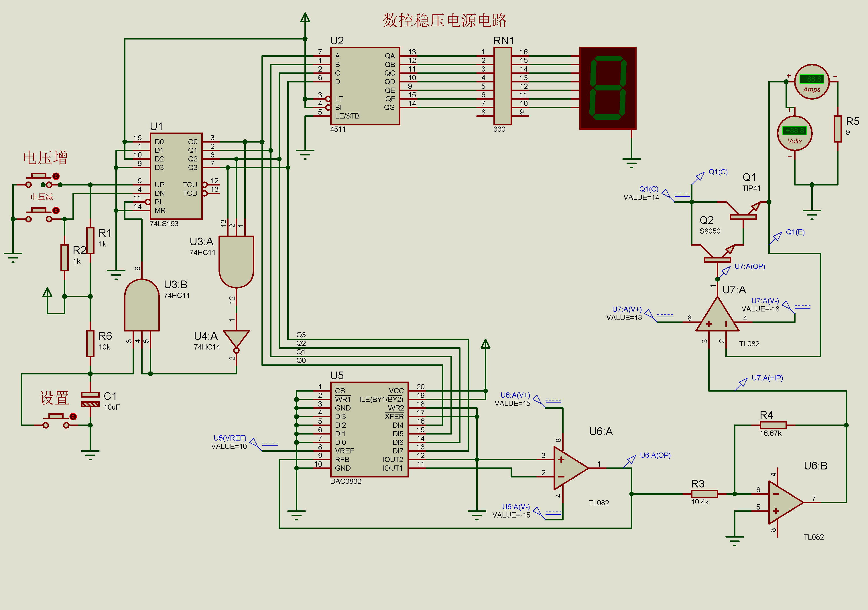Push the 电压减 voltage-down button switch

39,215
